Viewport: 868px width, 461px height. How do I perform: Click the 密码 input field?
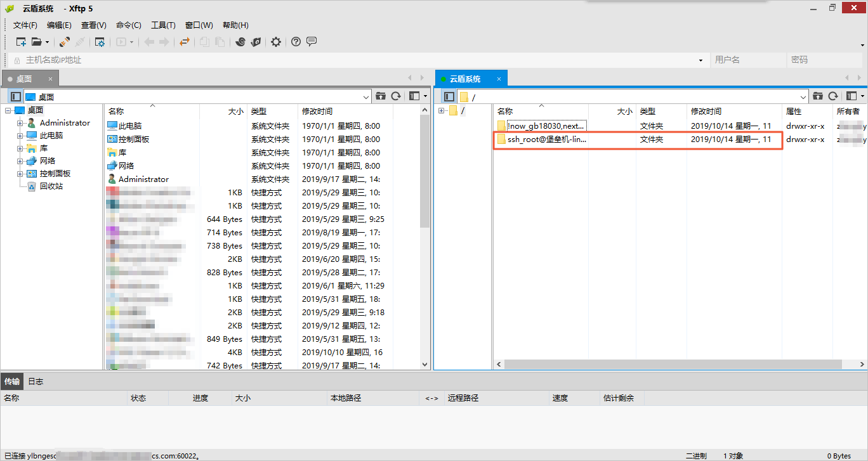click(826, 60)
